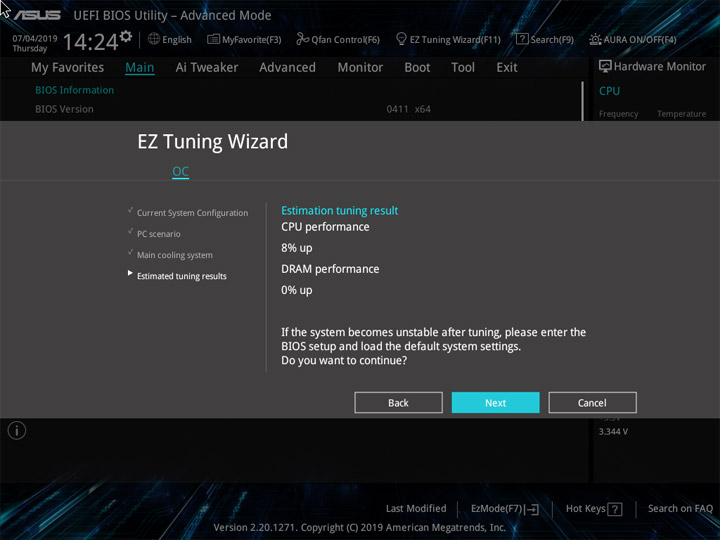Click the BIOS Information heading
This screenshot has width=720, height=540.
point(74,90)
